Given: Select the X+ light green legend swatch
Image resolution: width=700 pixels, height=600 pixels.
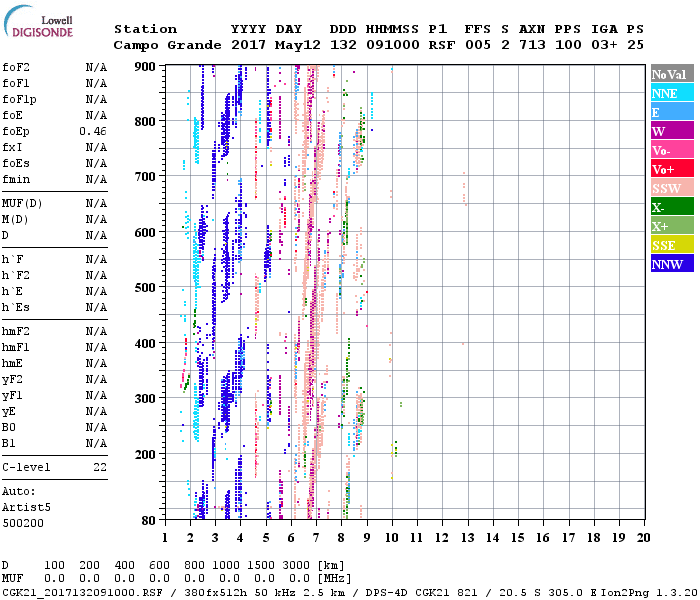Looking at the screenshot, I should [672, 225].
